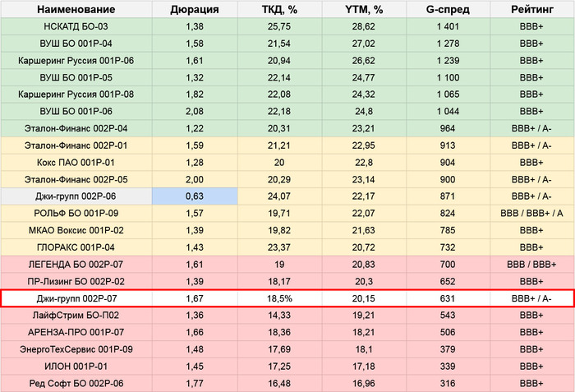Click the Ред Софт БО 002Р-06 cell
Viewport: 575px width, 392px height.
point(76,383)
